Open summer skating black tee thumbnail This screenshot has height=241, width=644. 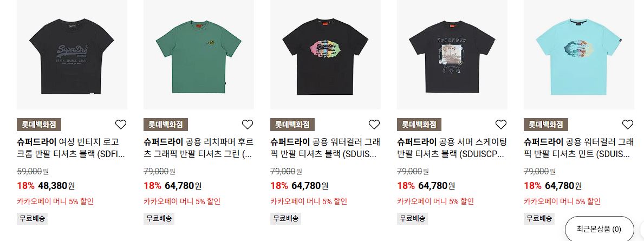pos(452,55)
